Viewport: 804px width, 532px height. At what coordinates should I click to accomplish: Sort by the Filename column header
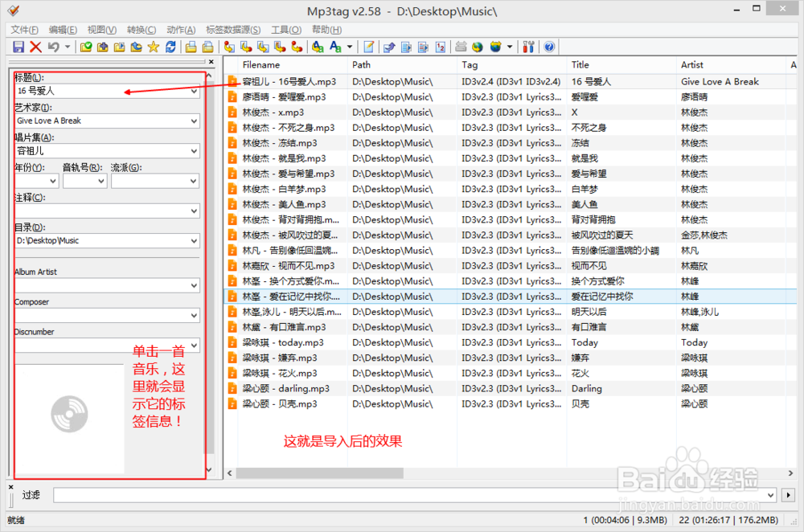coord(293,65)
